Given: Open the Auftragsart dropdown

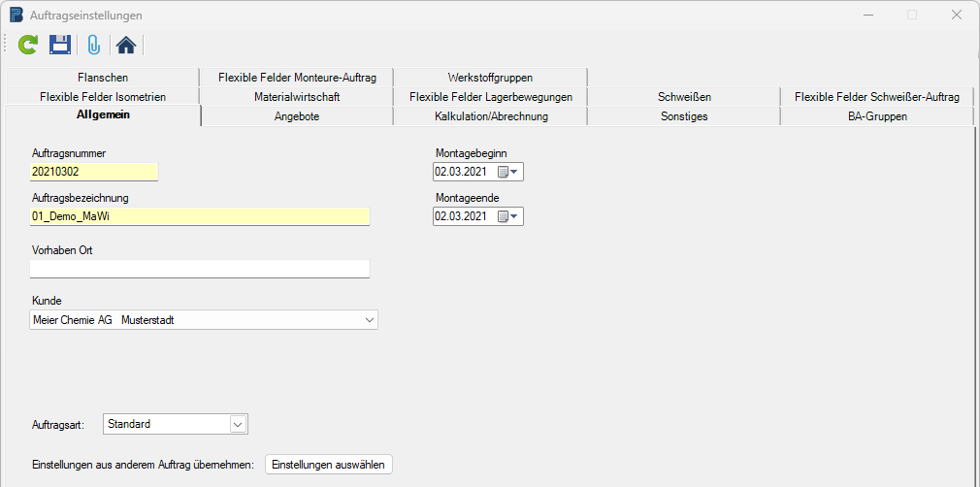Looking at the screenshot, I should (x=238, y=424).
